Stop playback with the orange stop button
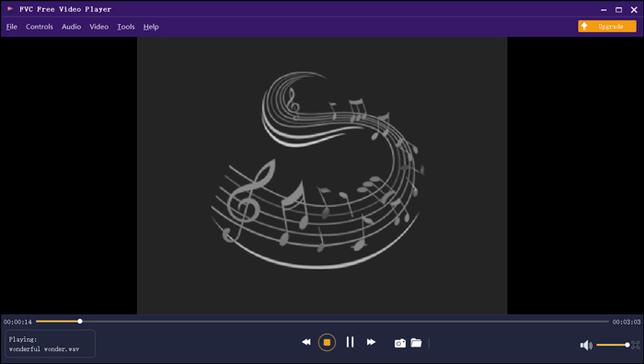The height and width of the screenshot is (364, 644). click(327, 342)
